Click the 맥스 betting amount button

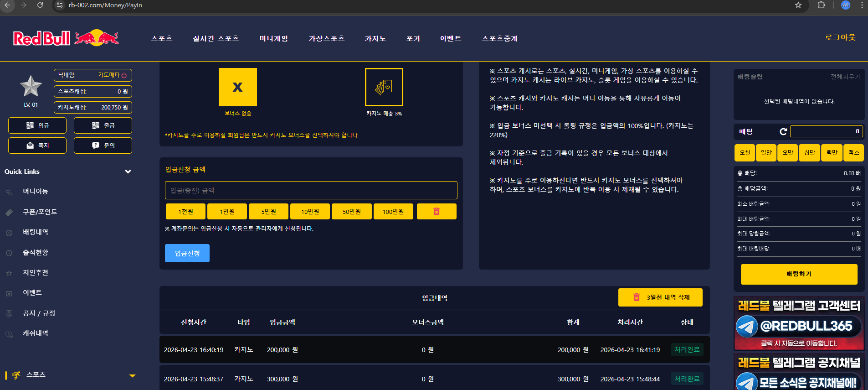point(853,153)
